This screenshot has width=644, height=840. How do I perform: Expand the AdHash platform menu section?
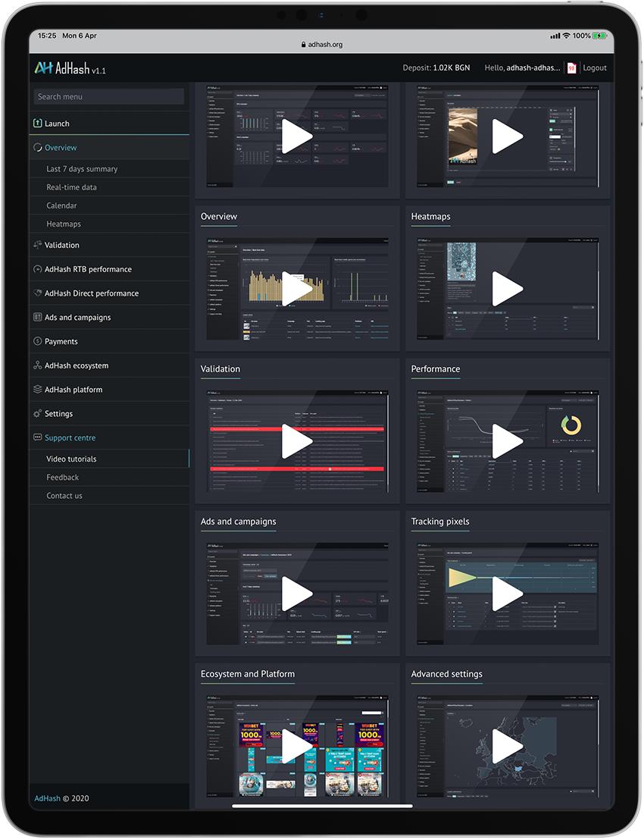click(73, 390)
